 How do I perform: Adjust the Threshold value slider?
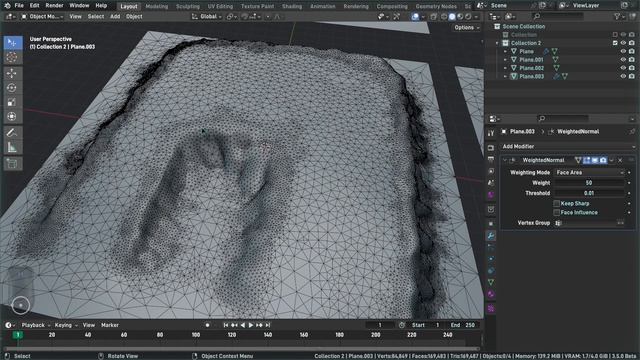tap(589, 193)
